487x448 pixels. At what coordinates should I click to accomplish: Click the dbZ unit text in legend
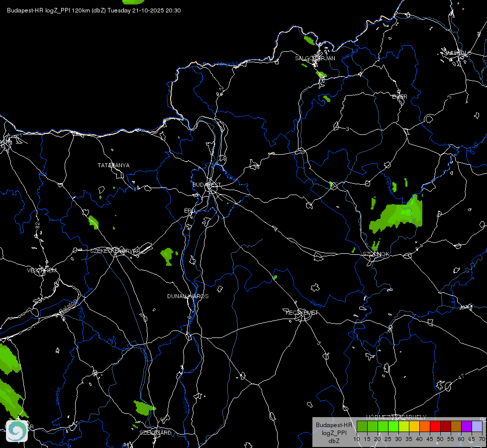(334, 441)
